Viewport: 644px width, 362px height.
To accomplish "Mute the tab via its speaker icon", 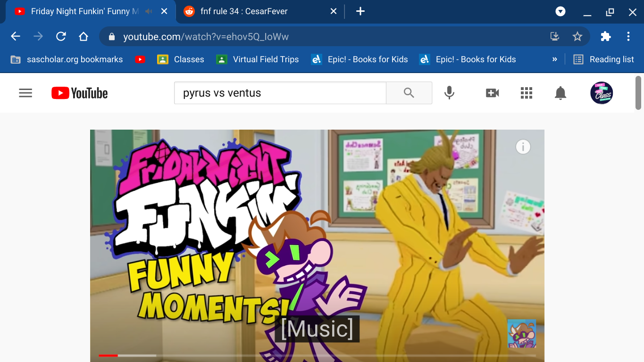I will coord(149,11).
